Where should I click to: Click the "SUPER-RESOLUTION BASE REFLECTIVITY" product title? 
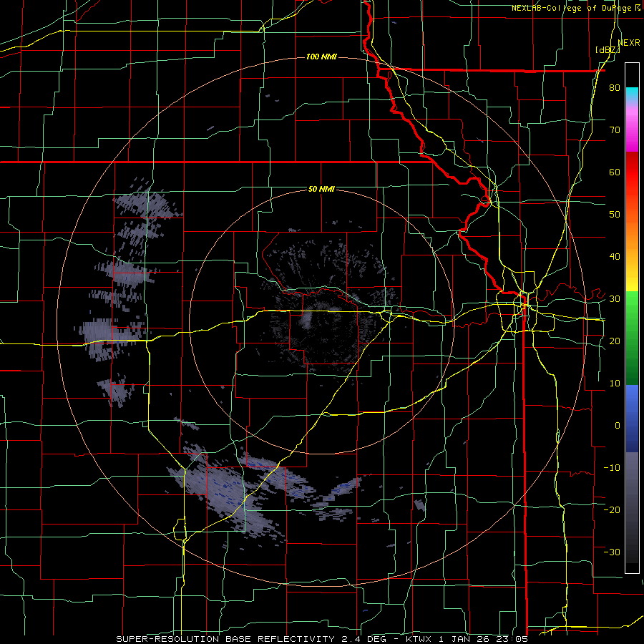click(225, 639)
